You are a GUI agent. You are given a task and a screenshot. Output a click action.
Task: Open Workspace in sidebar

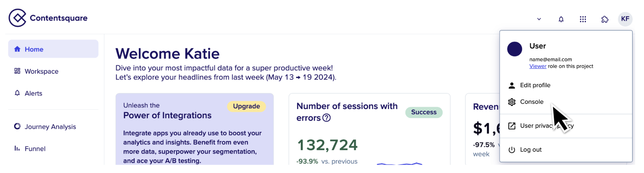(53, 71)
